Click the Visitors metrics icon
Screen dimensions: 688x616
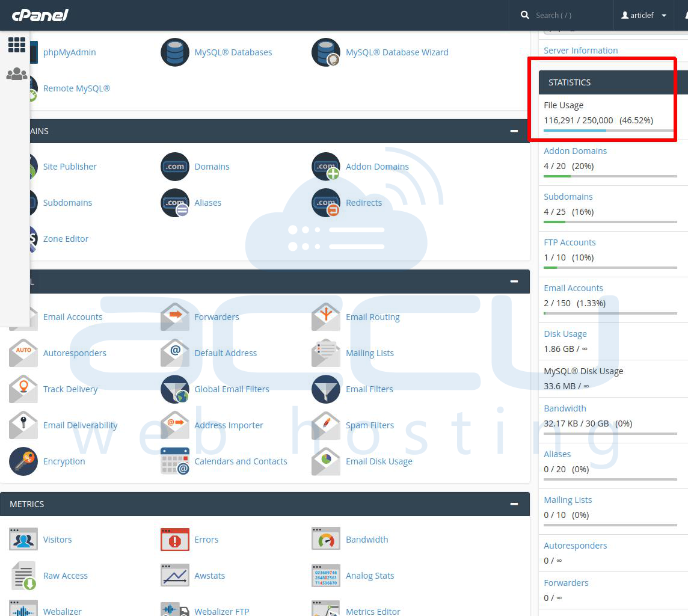pos(23,539)
